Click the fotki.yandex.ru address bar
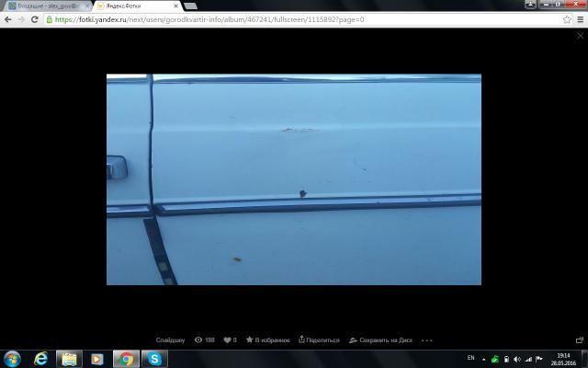 [x=276, y=18]
